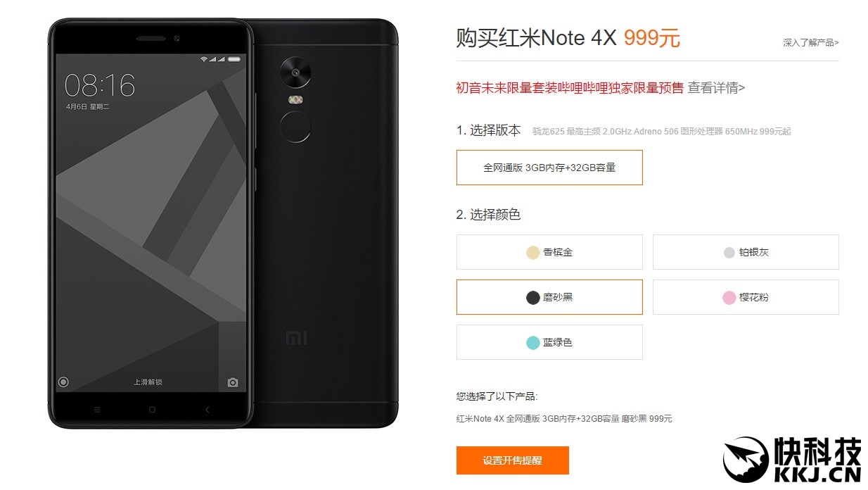Select the 铂银灰 color option
The width and height of the screenshot is (868, 490).
coord(746,252)
